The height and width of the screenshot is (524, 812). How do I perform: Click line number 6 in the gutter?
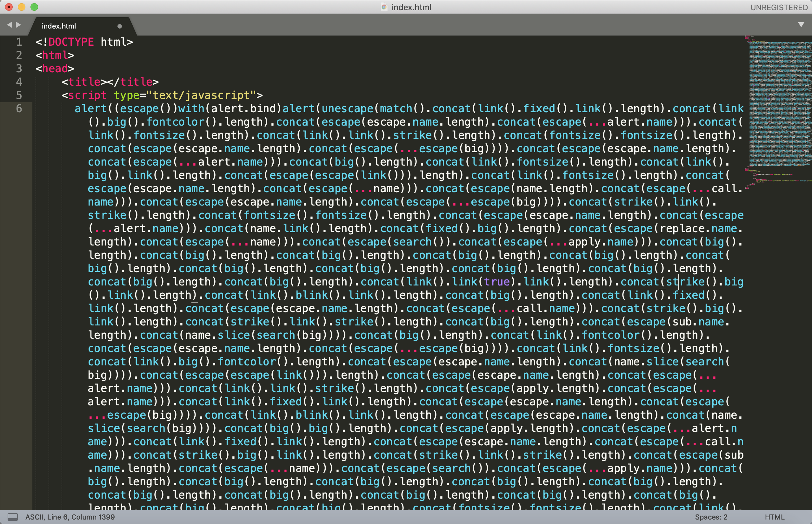[x=19, y=108]
